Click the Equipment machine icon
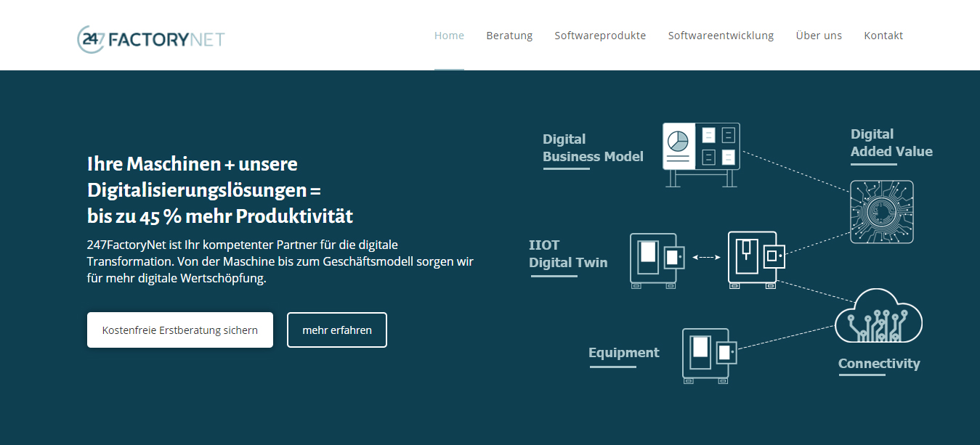The width and height of the screenshot is (980, 445). point(709,356)
